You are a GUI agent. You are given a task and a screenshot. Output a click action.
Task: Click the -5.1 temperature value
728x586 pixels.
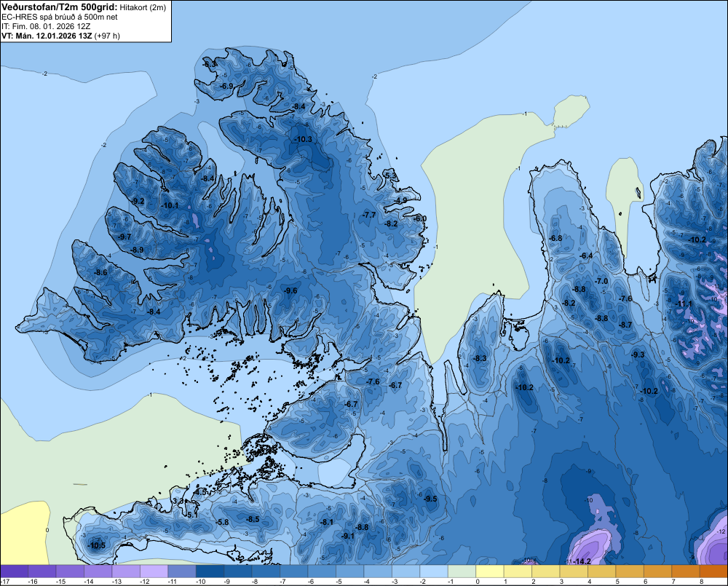(x=192, y=515)
